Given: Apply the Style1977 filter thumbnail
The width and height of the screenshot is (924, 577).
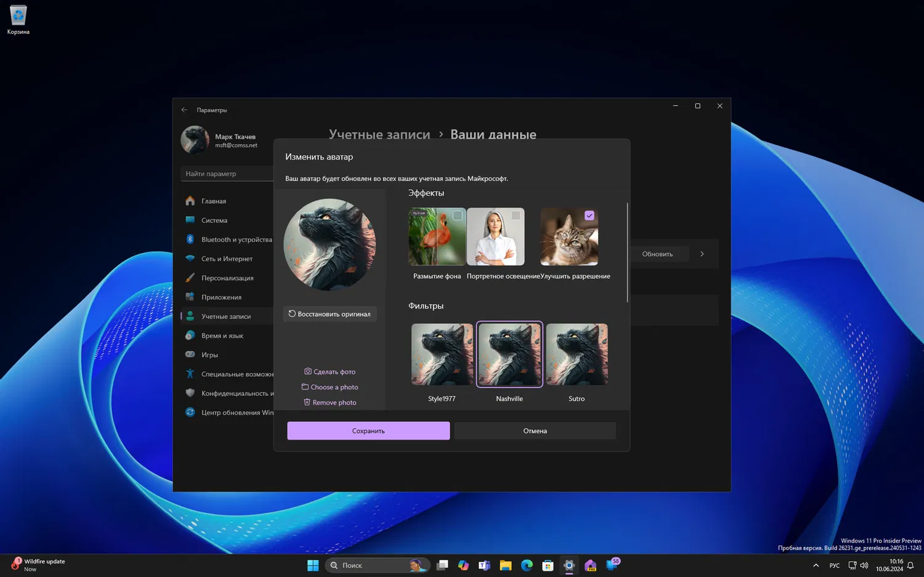Looking at the screenshot, I should [442, 355].
